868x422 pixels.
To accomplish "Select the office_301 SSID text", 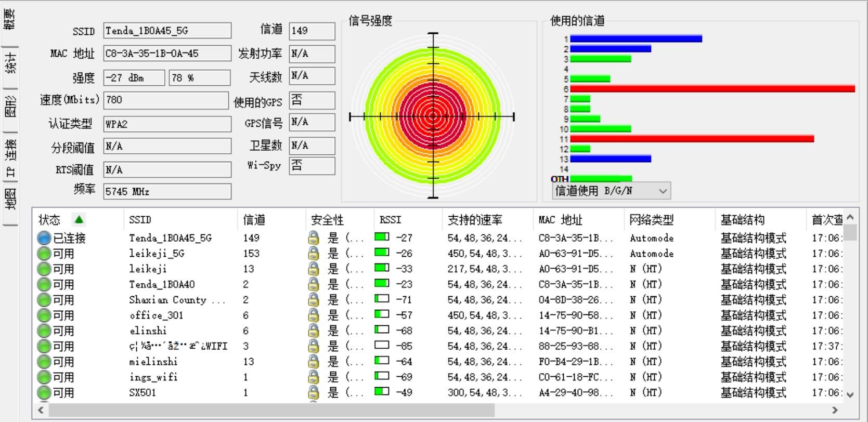I will [156, 315].
